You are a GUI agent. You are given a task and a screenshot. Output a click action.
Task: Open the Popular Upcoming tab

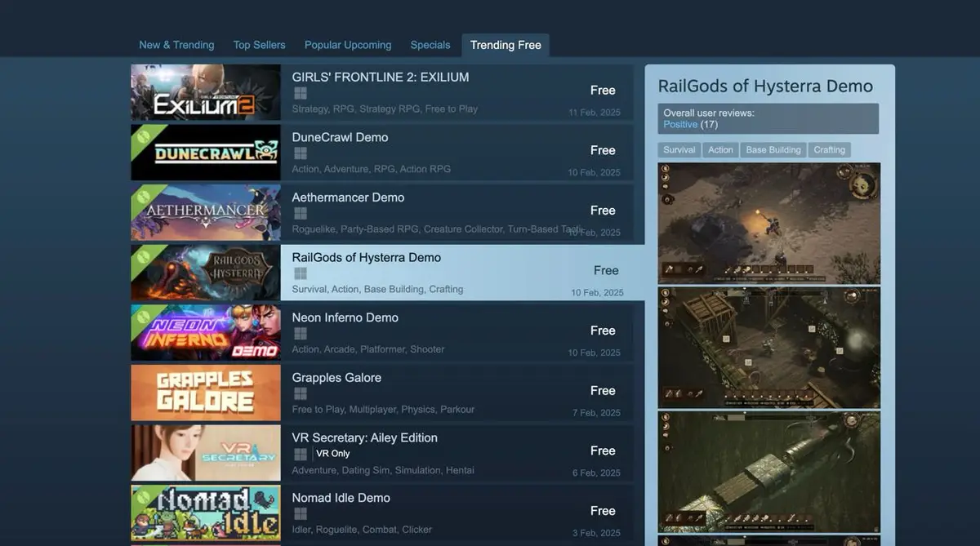[x=348, y=45]
